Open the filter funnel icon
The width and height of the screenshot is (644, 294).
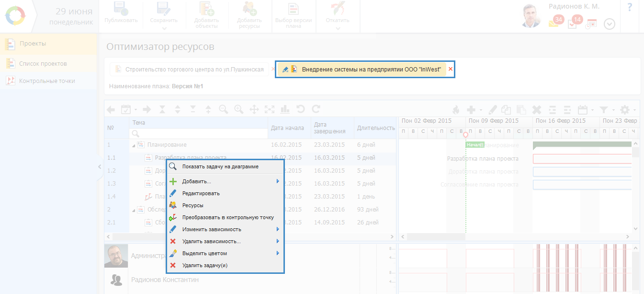point(604,109)
